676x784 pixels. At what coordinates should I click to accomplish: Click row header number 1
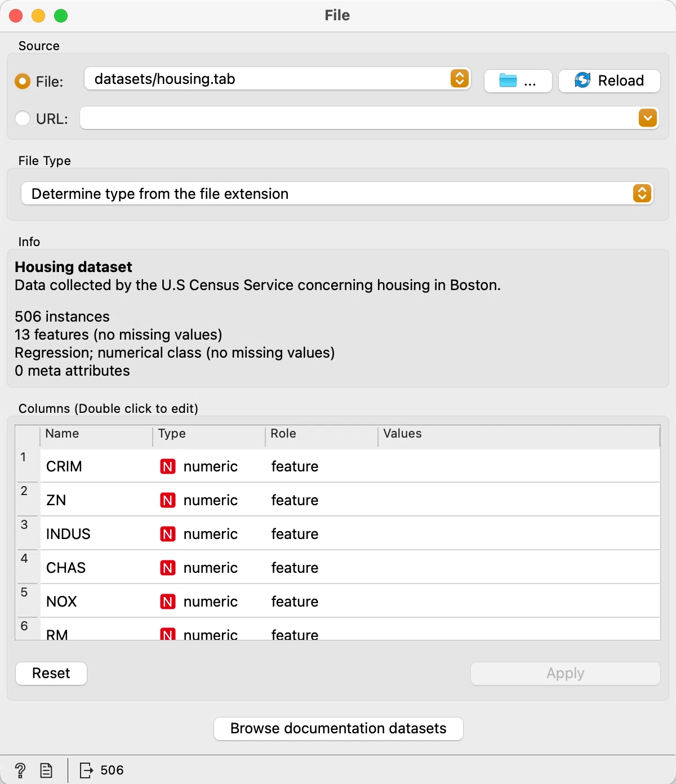[24, 457]
